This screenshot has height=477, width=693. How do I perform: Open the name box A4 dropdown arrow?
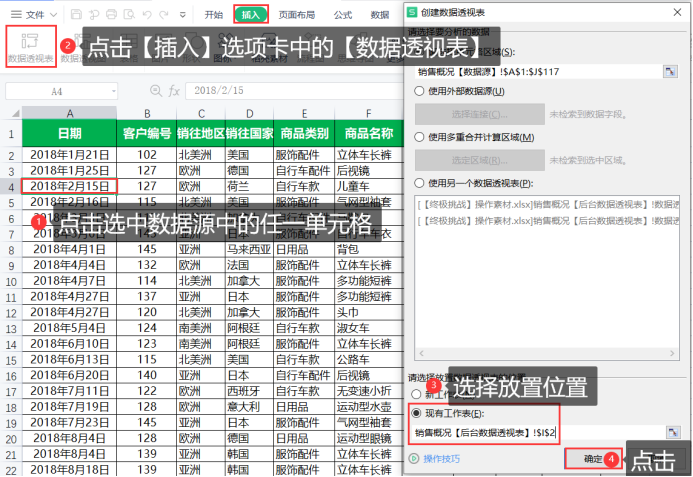tap(114, 92)
